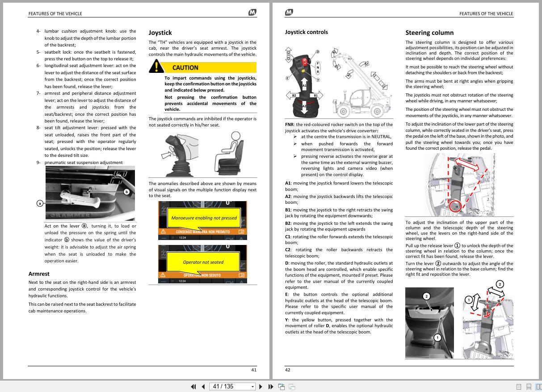Image resolution: width=542 pixels, height=392 pixels.
Task: Click the 'Operator not seated' display image
Action: coord(202,264)
